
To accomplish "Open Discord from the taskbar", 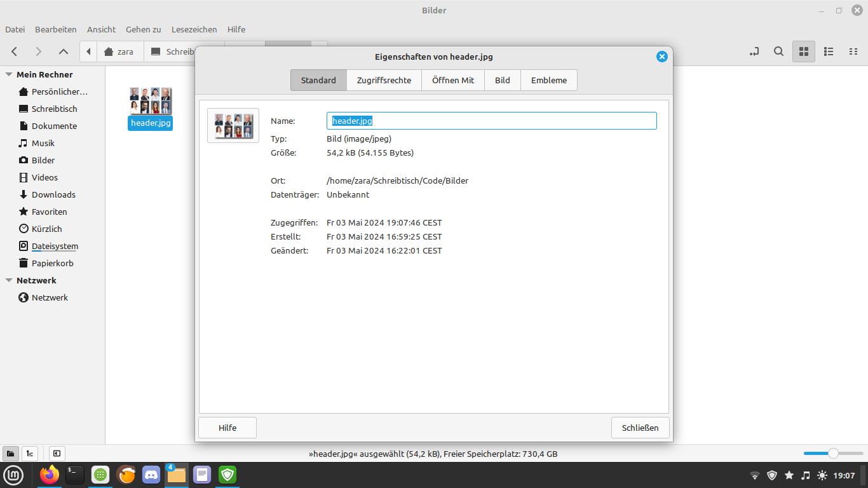I will click(x=151, y=475).
